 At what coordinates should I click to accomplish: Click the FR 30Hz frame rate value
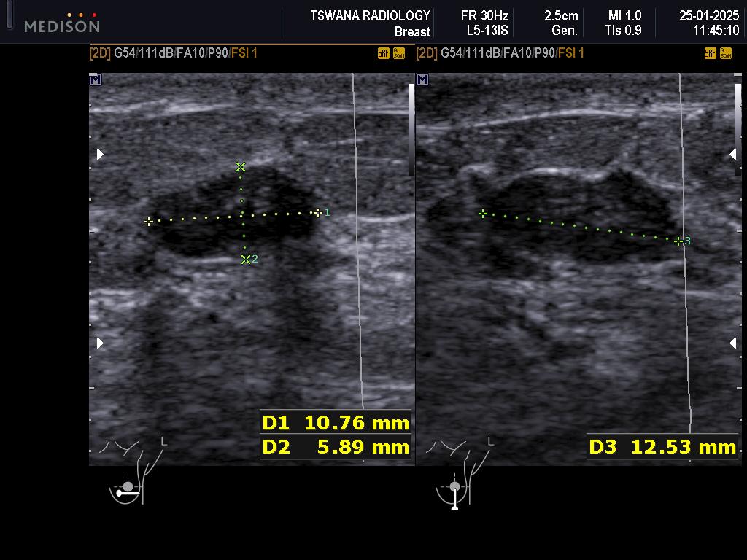(484, 16)
